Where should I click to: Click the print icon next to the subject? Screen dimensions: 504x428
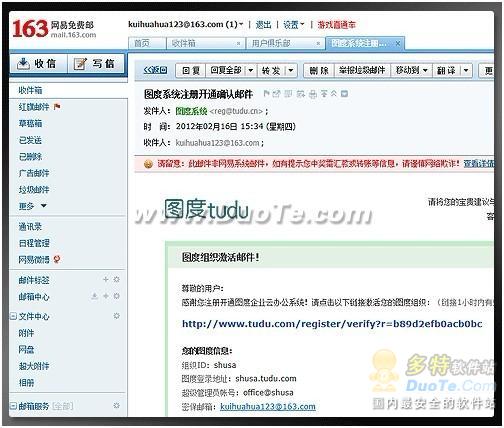[313, 94]
